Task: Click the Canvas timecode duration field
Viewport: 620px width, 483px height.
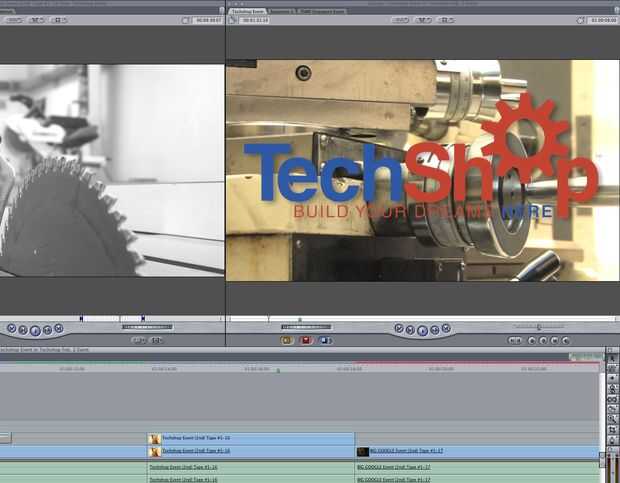Action: point(255,20)
